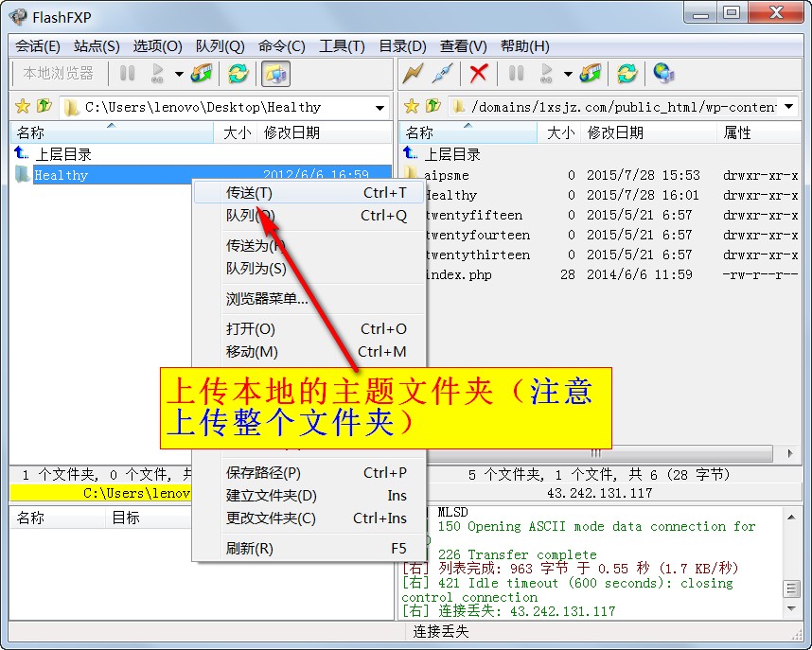Click the log pane scrollbar down arrow

point(791,608)
